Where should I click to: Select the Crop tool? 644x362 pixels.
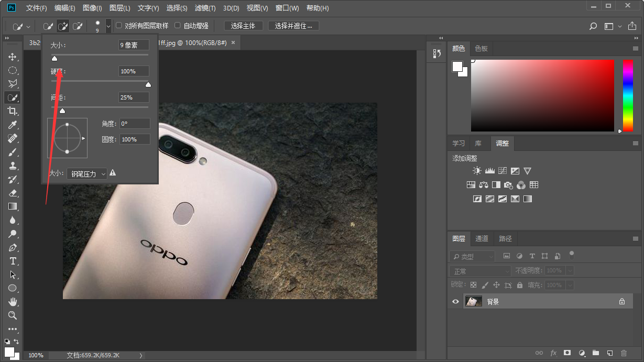tap(13, 111)
